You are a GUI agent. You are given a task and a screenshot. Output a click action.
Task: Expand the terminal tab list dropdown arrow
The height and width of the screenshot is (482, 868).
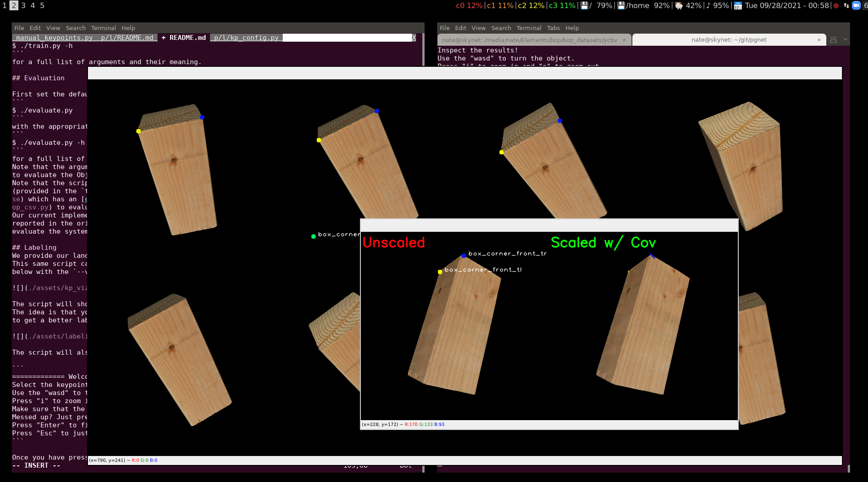click(x=846, y=40)
